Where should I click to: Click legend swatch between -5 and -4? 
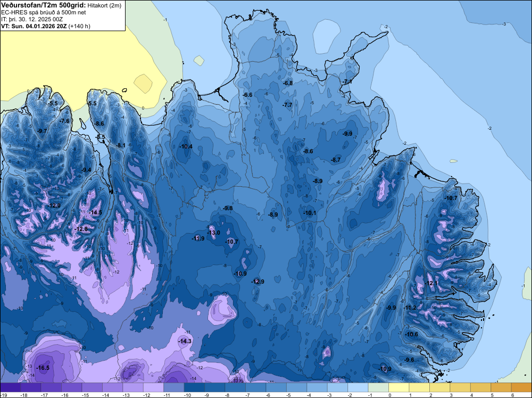click(x=296, y=387)
